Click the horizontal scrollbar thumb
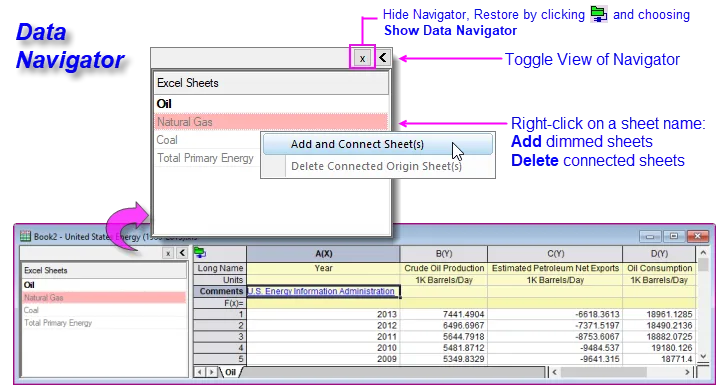The image size is (716, 385). pyautogui.click(x=603, y=373)
